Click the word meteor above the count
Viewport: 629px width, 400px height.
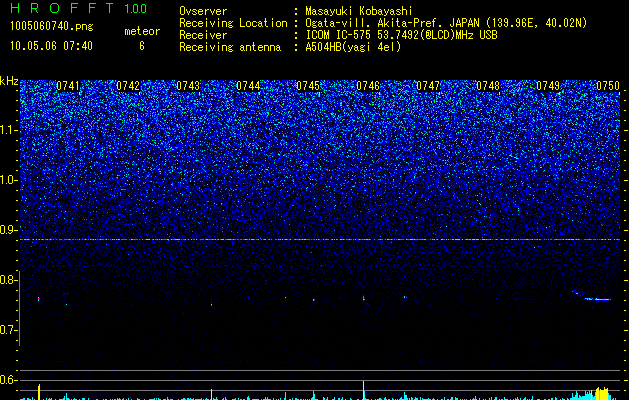click(142, 31)
